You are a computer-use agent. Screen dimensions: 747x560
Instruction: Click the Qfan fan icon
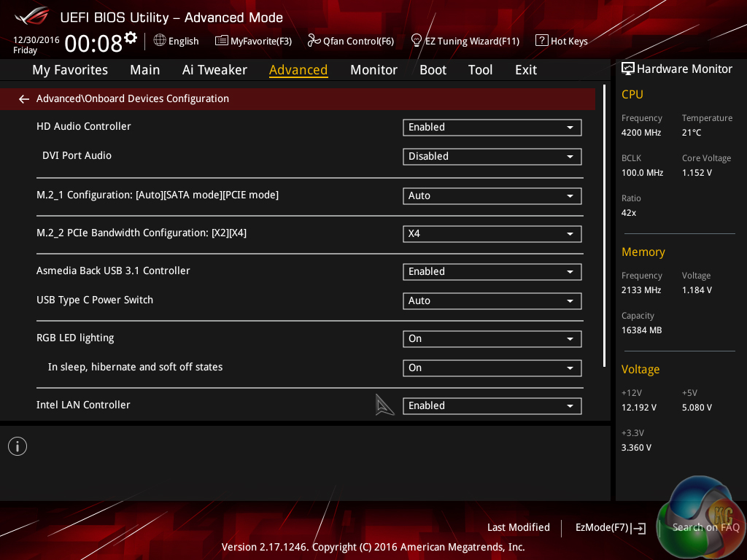point(314,41)
